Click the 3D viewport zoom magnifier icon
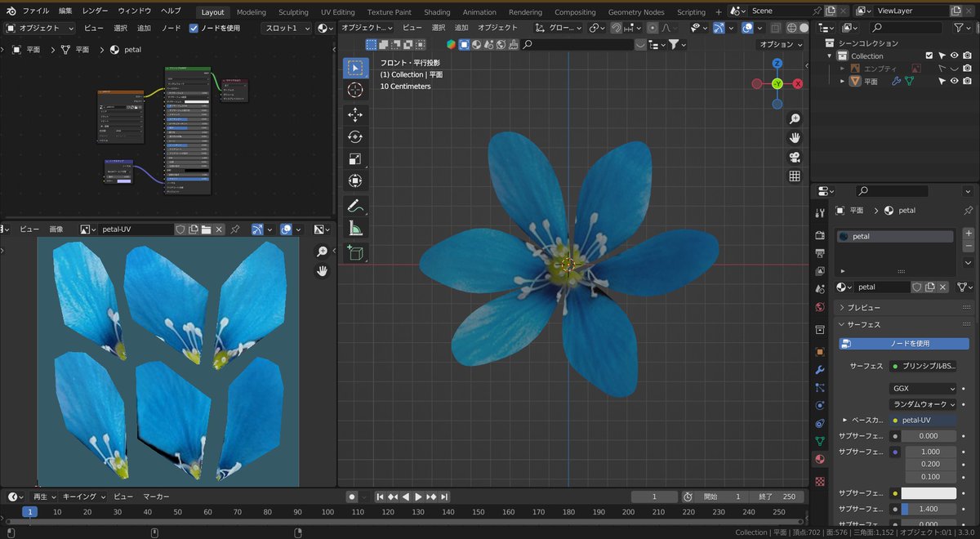This screenshot has height=539, width=980. [795, 118]
